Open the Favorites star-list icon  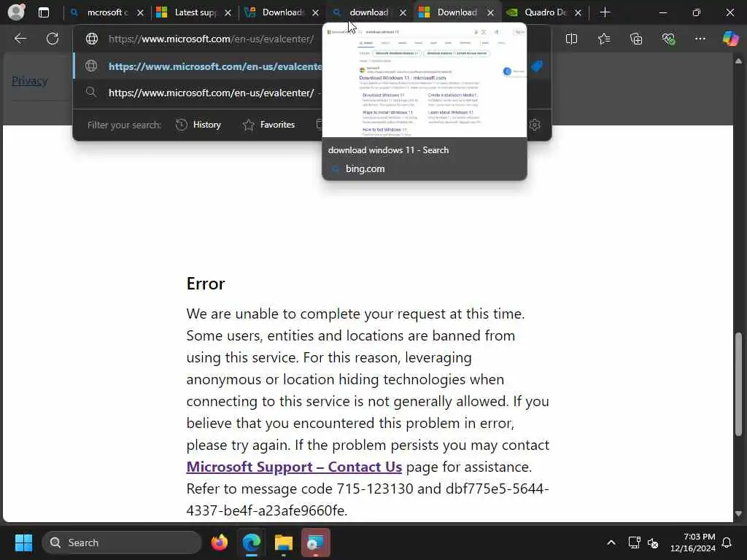[x=603, y=39]
